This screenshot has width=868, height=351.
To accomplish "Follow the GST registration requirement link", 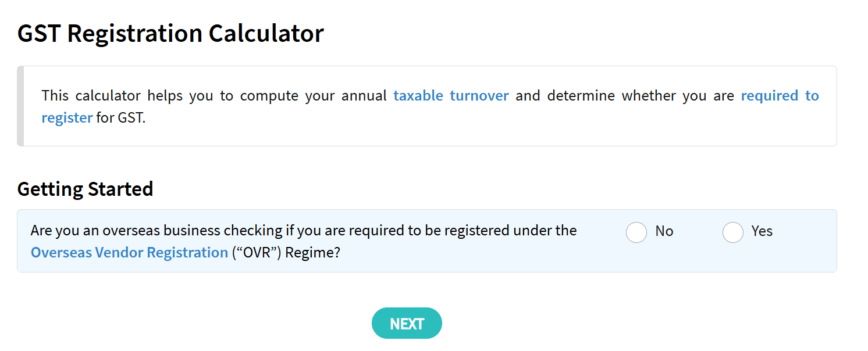I will click(x=780, y=95).
